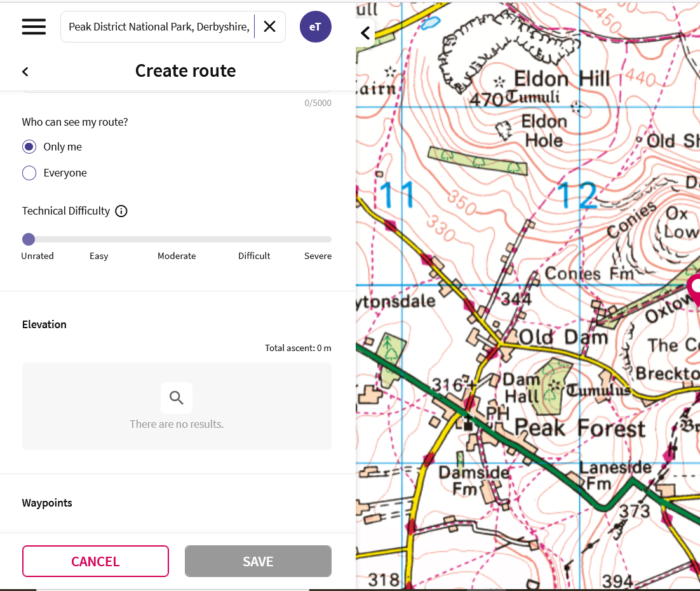Image resolution: width=700 pixels, height=591 pixels.
Task: Select the Everyone visibility option
Action: pyautogui.click(x=29, y=173)
